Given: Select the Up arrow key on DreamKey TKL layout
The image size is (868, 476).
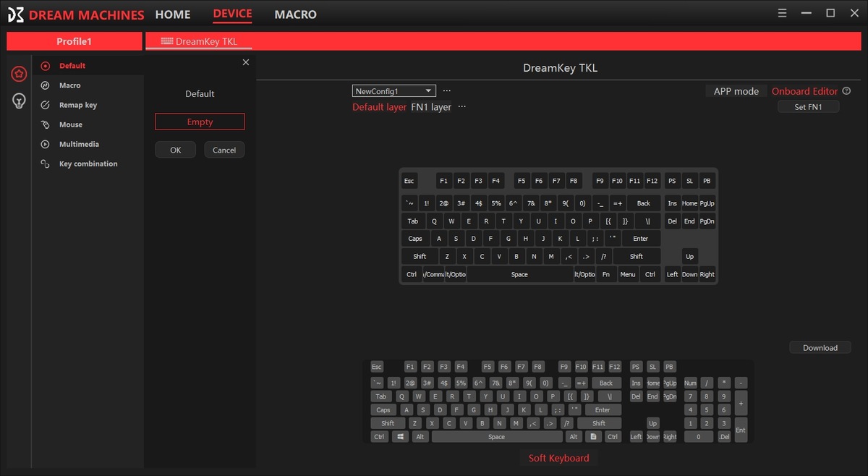Looking at the screenshot, I should click(x=689, y=256).
